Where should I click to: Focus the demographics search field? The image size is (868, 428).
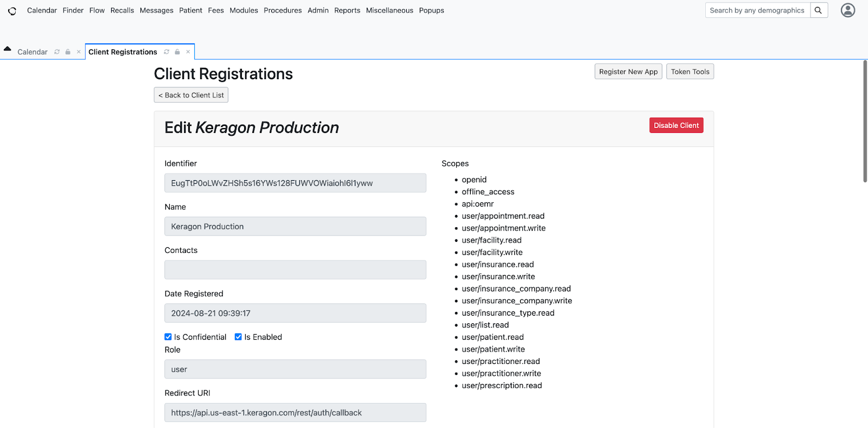(x=757, y=10)
